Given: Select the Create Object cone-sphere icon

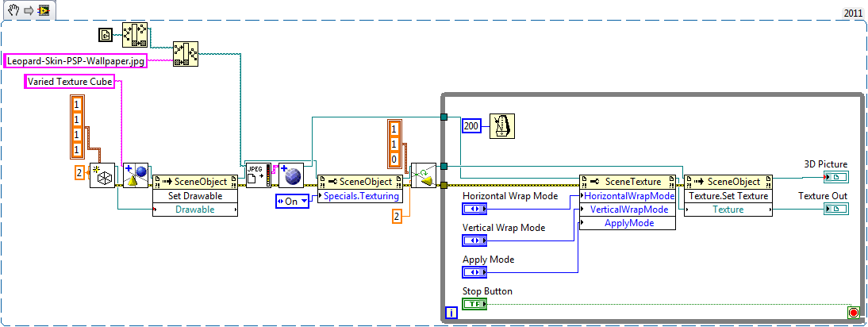Looking at the screenshot, I should coord(136,175).
